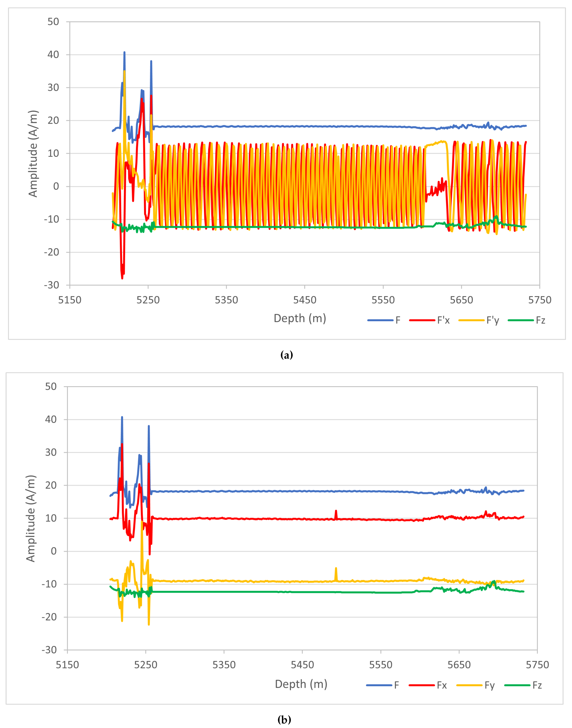Select the F legend label in chart (b)

(x=396, y=685)
